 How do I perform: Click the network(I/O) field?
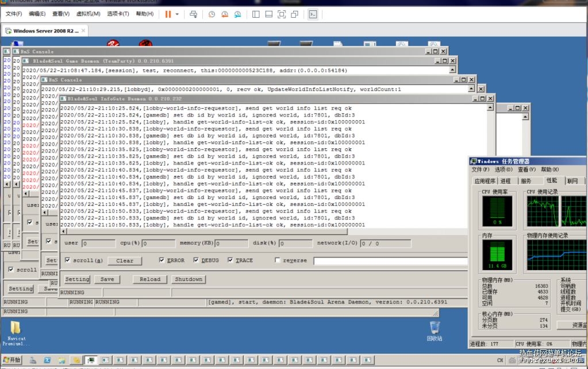[x=386, y=243]
